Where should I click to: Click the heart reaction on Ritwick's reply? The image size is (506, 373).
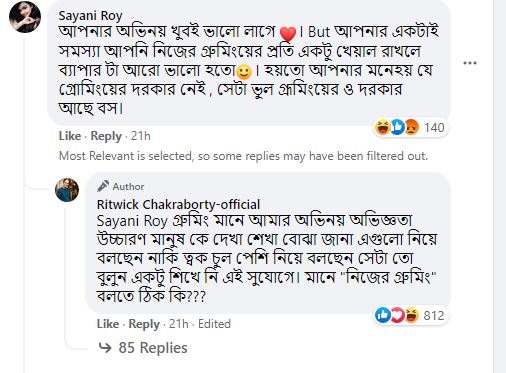pyautogui.click(x=397, y=315)
